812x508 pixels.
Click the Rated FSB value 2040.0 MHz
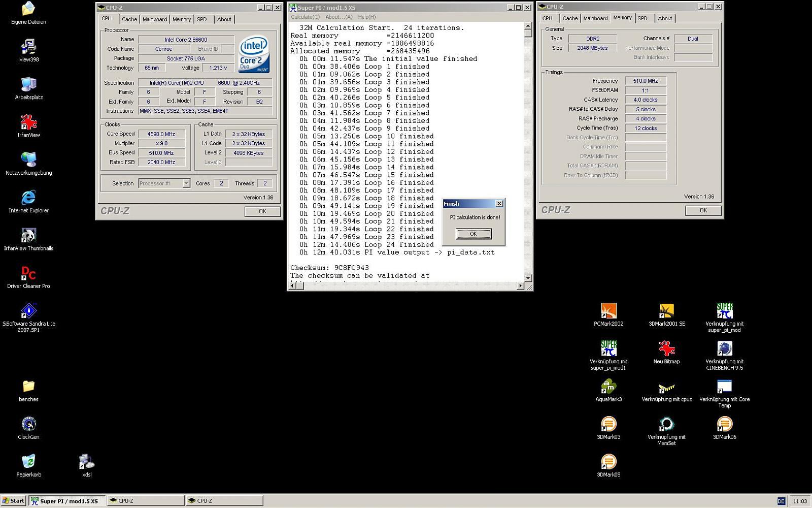tap(161, 162)
